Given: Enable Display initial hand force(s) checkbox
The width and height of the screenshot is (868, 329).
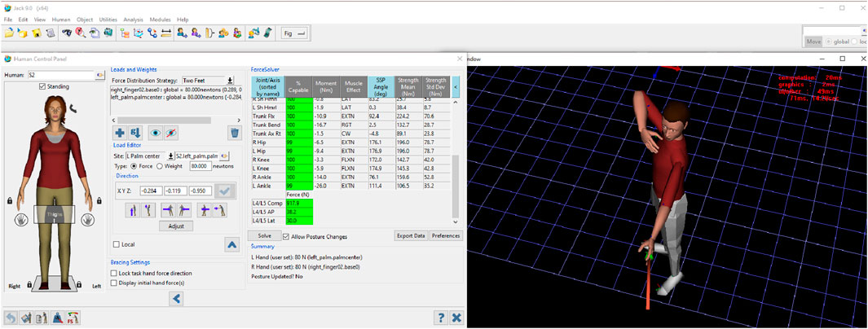Looking at the screenshot, I should tap(114, 283).
